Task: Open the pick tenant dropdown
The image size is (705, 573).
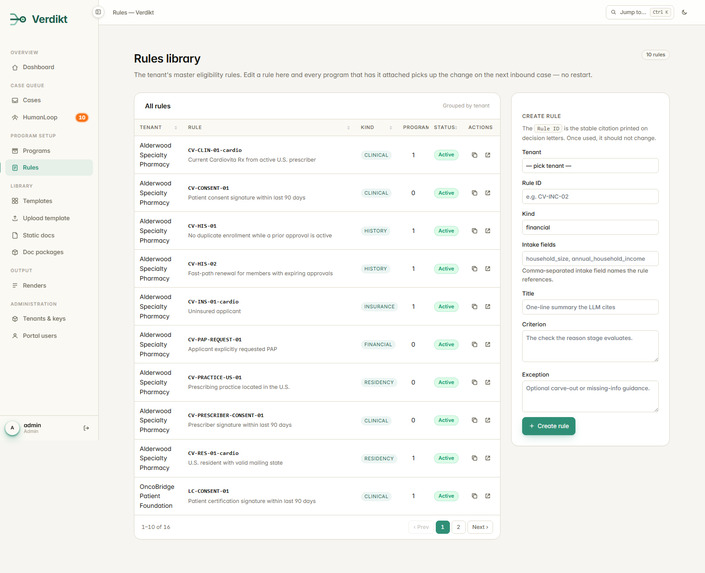Action: pos(590,166)
